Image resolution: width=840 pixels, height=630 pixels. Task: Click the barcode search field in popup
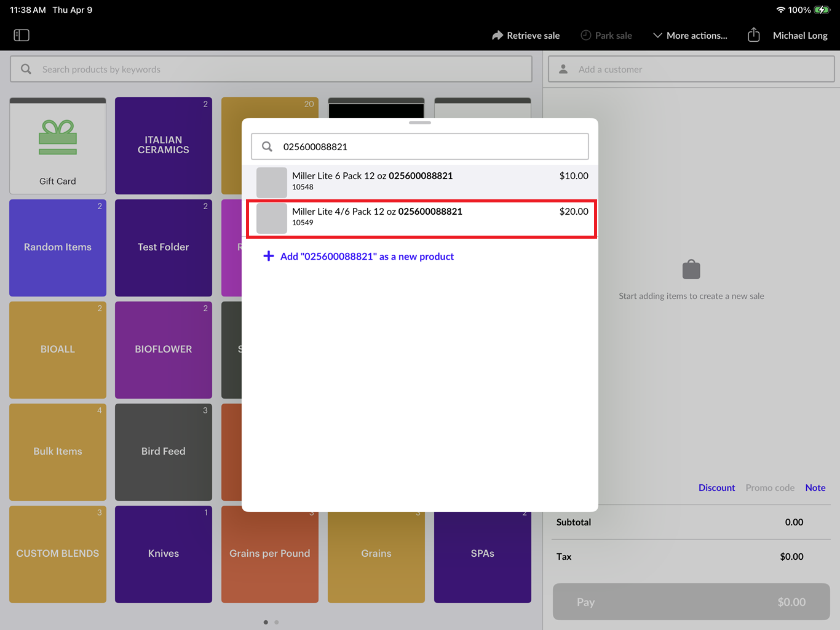(x=420, y=146)
